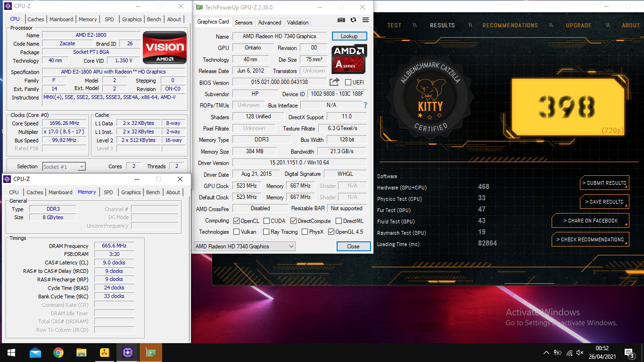The height and width of the screenshot is (362, 644).
Task: Switch to Validation tab in GPU-Z
Action: [x=297, y=22]
